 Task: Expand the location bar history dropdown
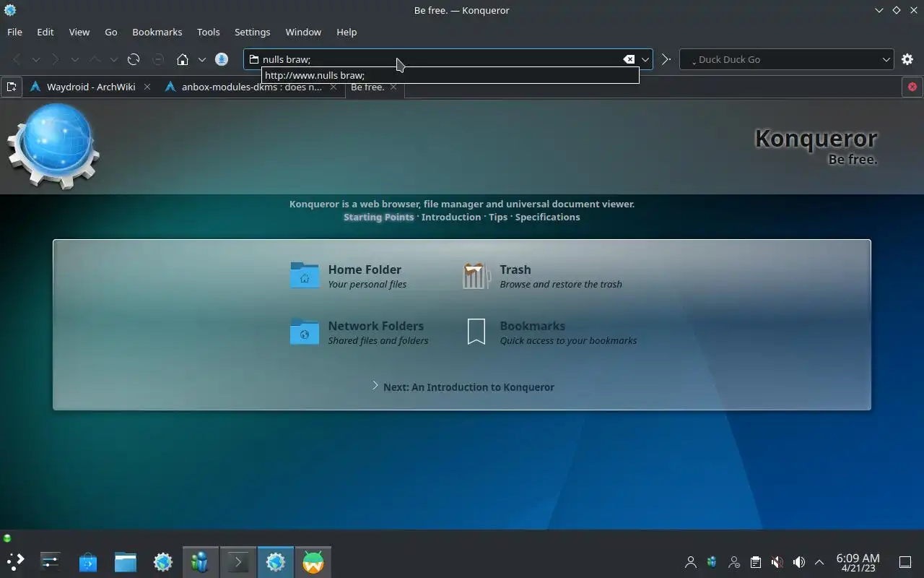click(645, 59)
